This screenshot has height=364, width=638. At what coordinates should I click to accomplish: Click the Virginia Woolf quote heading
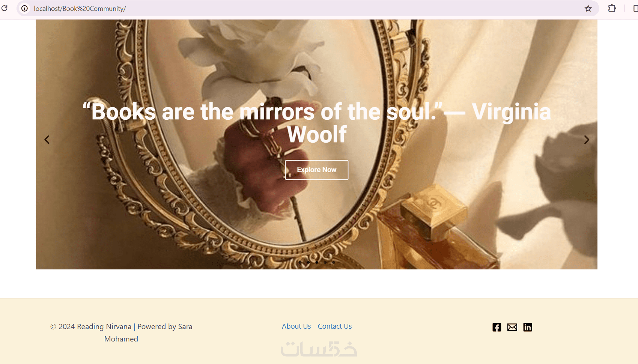[317, 123]
